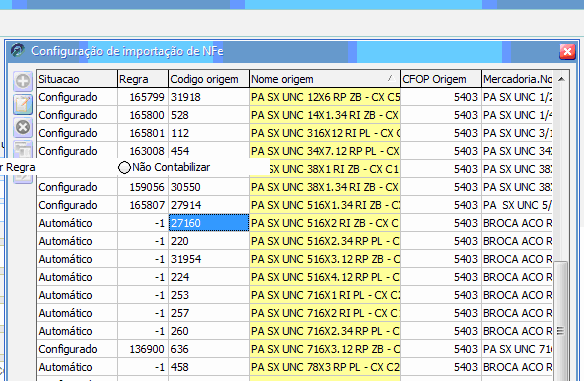Select the Codigo origem cell 220
This screenshot has width=584, height=381.
click(x=209, y=241)
